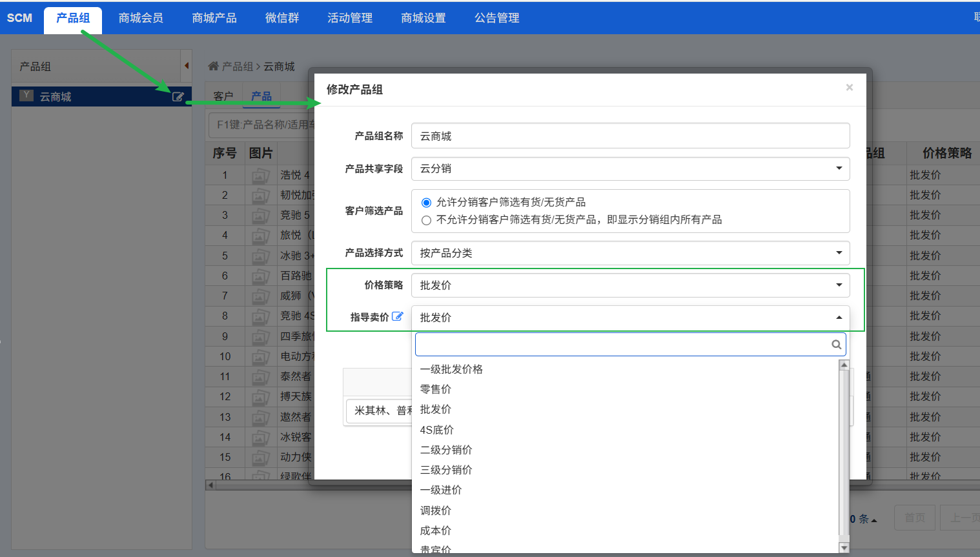Viewport: 980px width, 557px height.
Task: Select 不允许分销客户筛选 radio option
Action: (426, 220)
